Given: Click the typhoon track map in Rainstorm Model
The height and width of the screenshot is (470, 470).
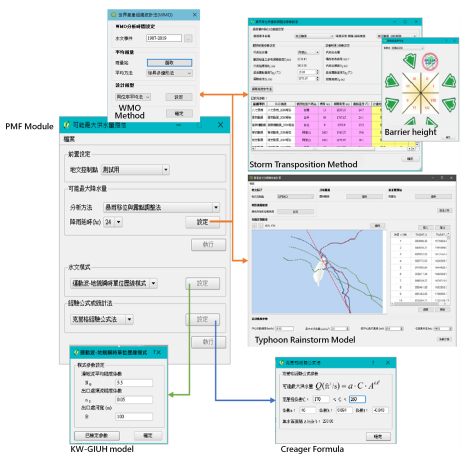Looking at the screenshot, I should click(x=317, y=272).
